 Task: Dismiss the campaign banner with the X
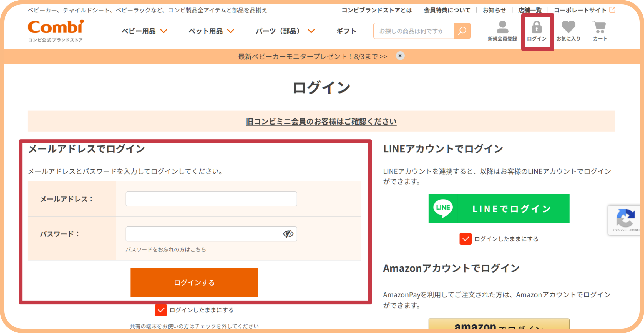point(400,56)
